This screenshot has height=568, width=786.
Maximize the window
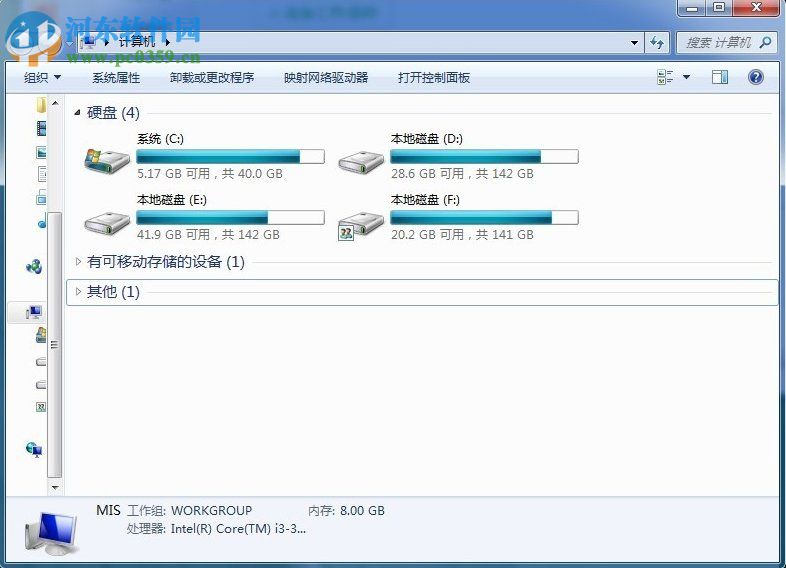coord(719,8)
